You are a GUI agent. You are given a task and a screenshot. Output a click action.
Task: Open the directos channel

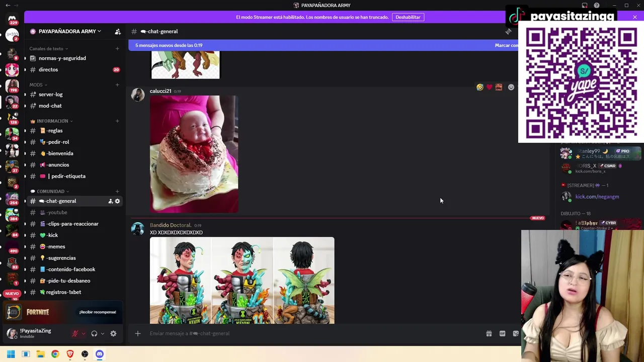74,70
